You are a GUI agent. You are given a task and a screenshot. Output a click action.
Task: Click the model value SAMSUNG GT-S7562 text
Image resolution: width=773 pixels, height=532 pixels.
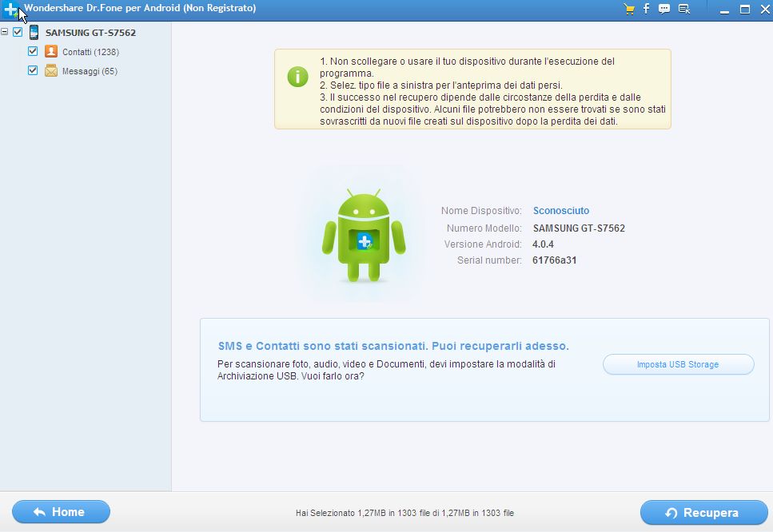(579, 228)
